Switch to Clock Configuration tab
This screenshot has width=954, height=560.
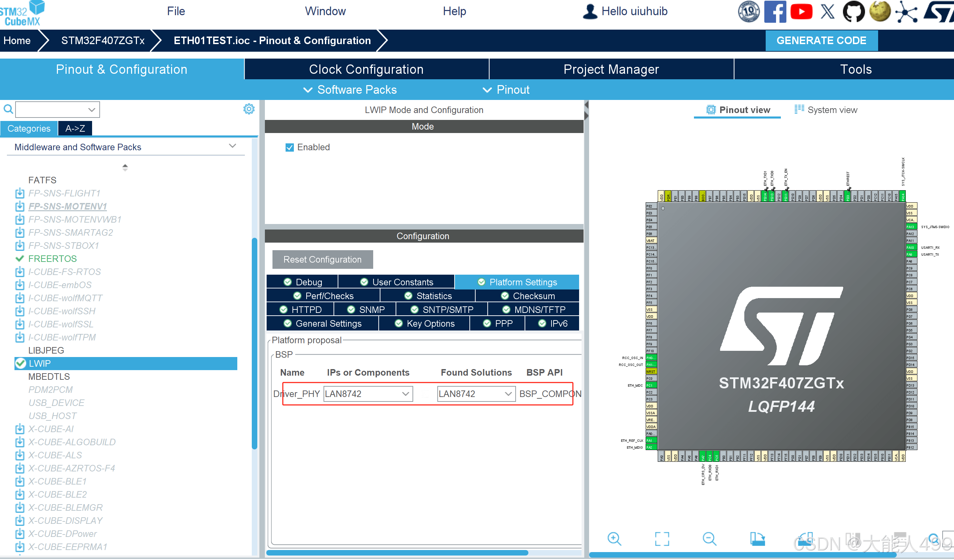click(366, 69)
